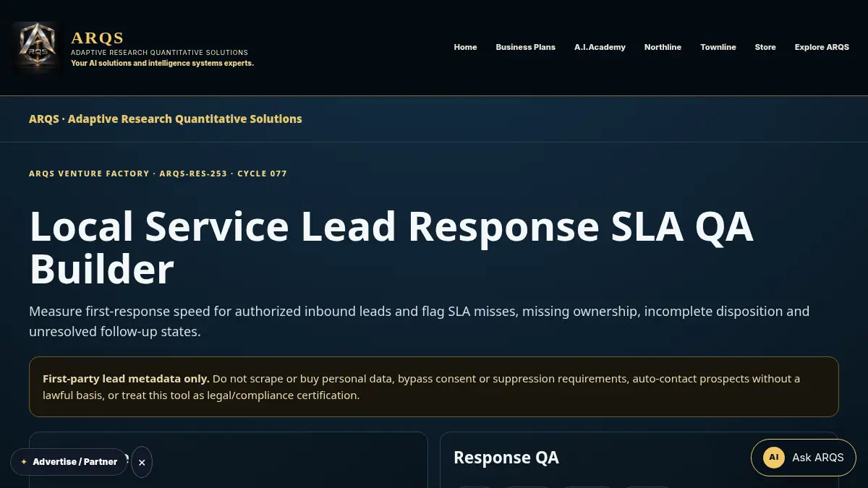Image resolution: width=868 pixels, height=488 pixels.
Task: Click the 'Local Service Lead Response SLA QA Builder' heading
Action: (x=391, y=247)
